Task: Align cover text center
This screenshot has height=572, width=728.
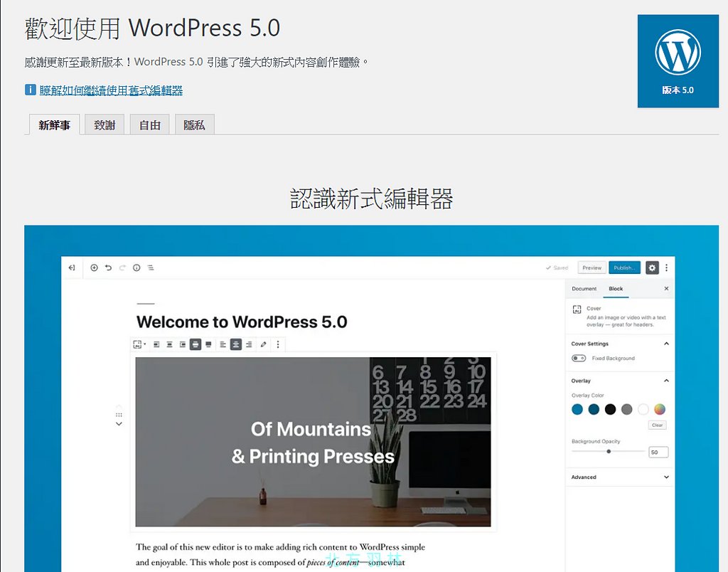Action: [236, 344]
